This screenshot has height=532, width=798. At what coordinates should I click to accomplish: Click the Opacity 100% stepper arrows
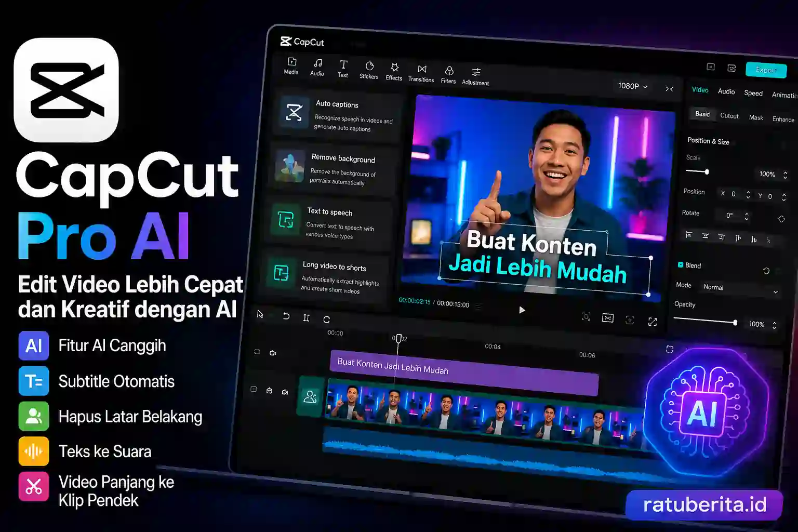(774, 325)
